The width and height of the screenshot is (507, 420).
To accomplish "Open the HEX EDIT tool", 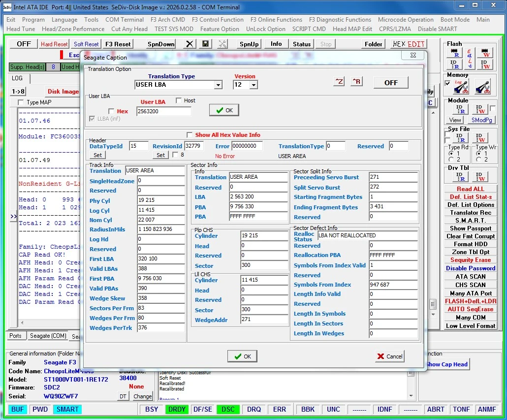I will [x=409, y=44].
